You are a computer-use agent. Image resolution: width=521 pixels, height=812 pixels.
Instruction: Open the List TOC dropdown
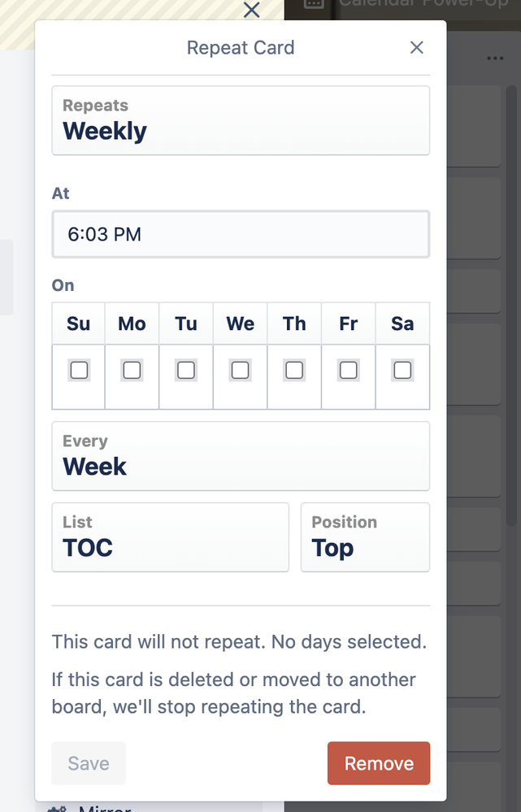[x=170, y=537]
